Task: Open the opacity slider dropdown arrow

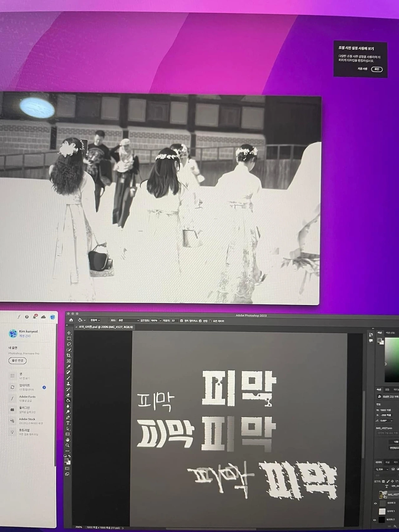Action: pyautogui.click(x=161, y=321)
